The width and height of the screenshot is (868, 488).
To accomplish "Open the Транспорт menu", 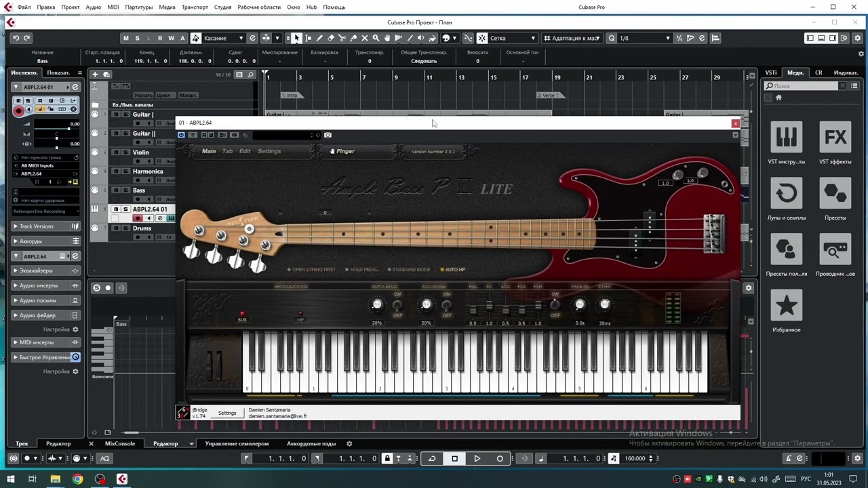I will [x=195, y=7].
